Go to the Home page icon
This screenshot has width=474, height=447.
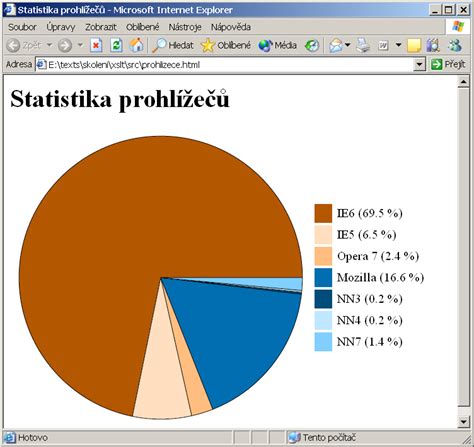click(x=136, y=45)
